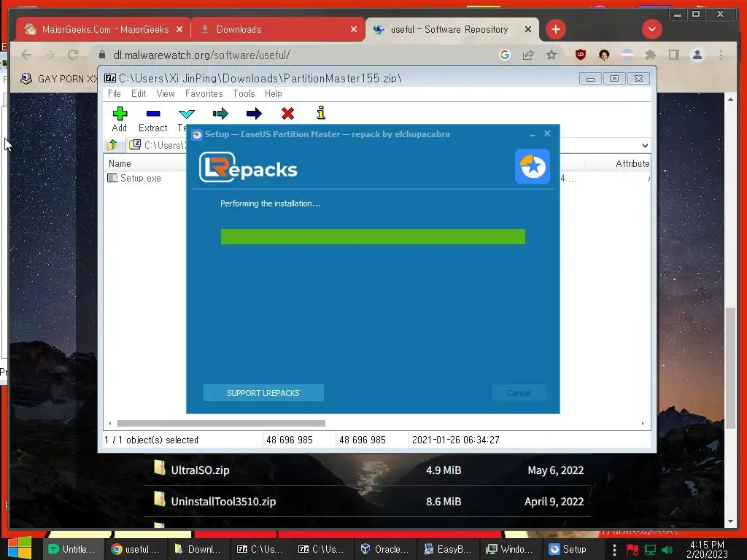
Task: Click the SUPPORT LREPACKS button
Action: [263, 393]
